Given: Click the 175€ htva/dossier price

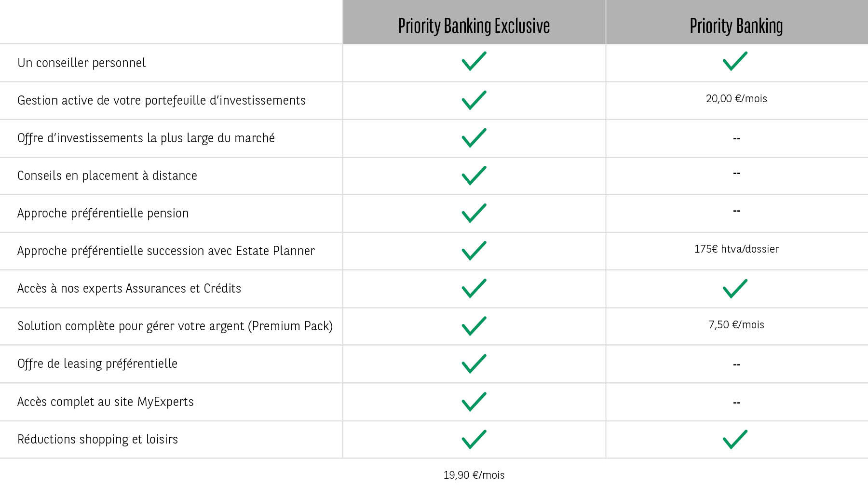Looking at the screenshot, I should coord(736,249).
